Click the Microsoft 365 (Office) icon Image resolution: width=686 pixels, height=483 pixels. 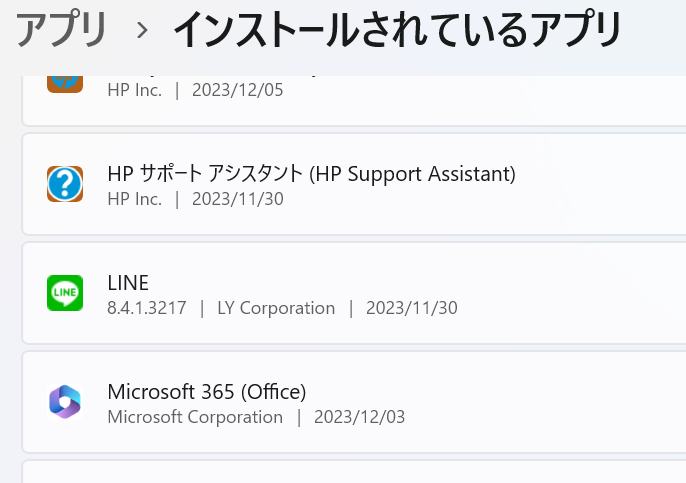tap(65, 402)
